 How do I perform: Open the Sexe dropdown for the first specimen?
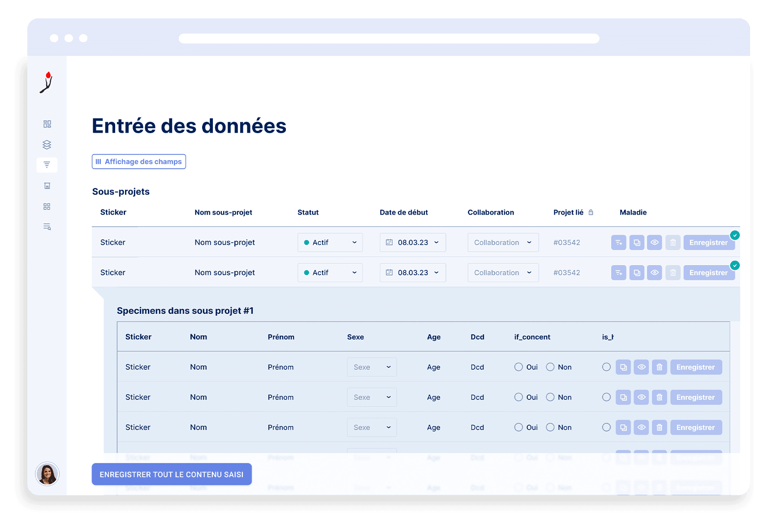click(371, 367)
